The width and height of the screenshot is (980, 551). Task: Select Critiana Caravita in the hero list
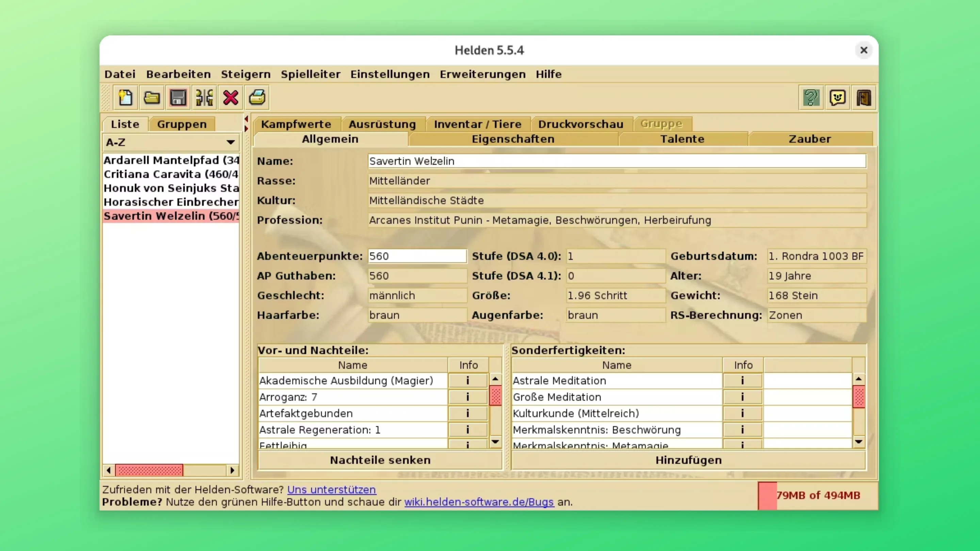(x=171, y=174)
